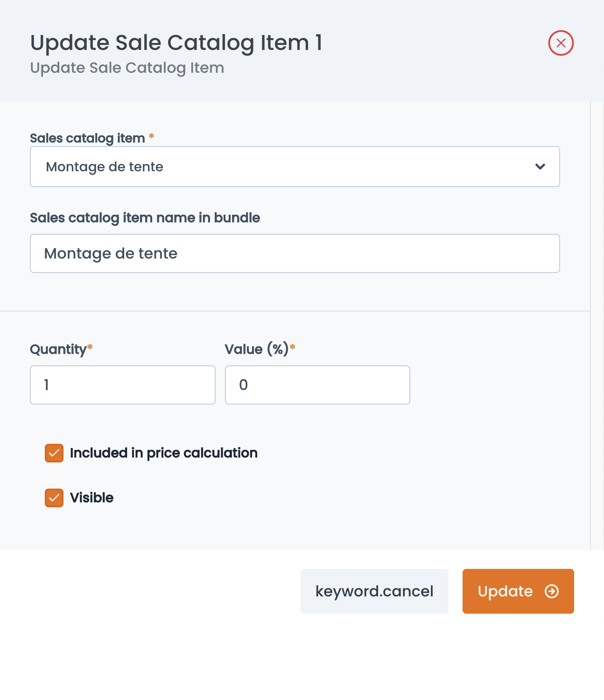
Task: Click the grey "Update Sale Catalog Item" subtitle
Action: point(127,68)
